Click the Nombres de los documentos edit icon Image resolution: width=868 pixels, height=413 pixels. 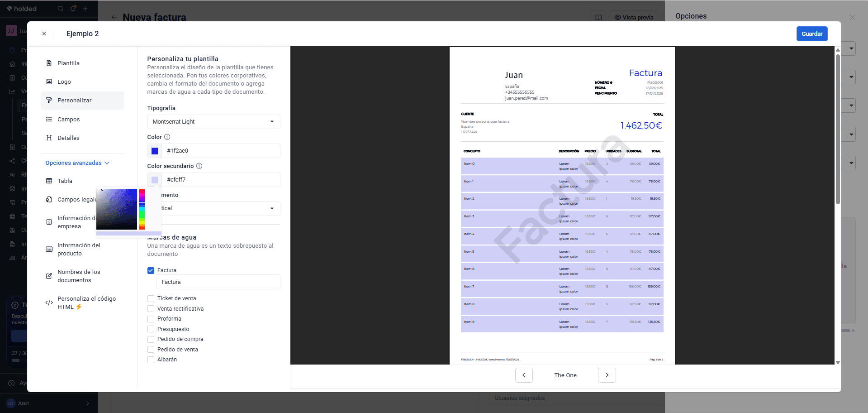[x=49, y=276]
